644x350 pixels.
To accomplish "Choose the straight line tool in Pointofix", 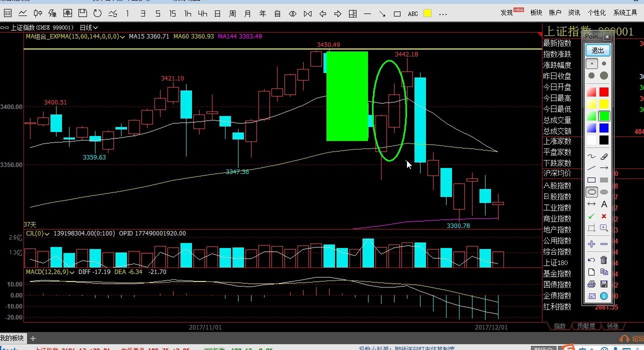I will tap(591, 168).
